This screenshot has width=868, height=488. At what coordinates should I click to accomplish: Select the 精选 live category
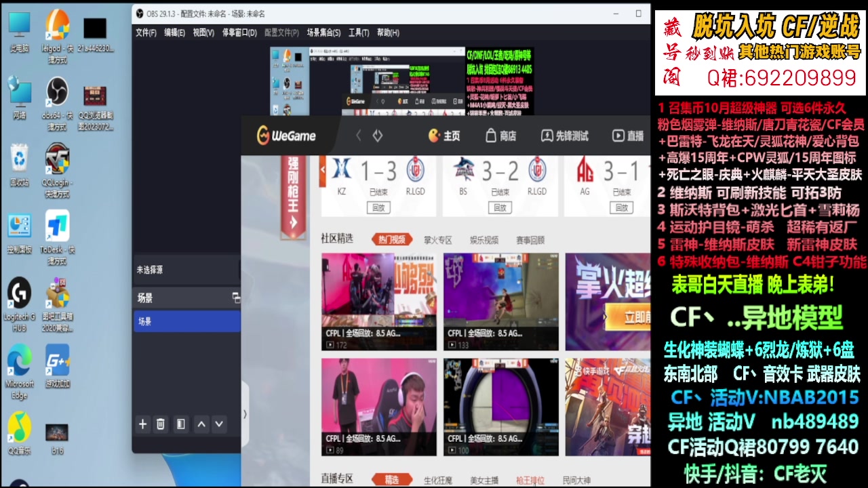click(392, 480)
